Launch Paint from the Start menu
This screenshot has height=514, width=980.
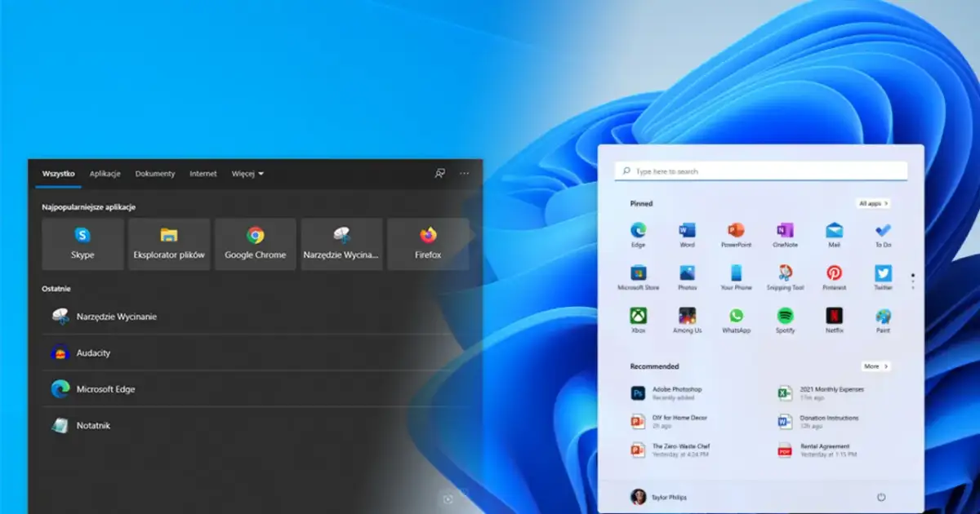[883, 318]
